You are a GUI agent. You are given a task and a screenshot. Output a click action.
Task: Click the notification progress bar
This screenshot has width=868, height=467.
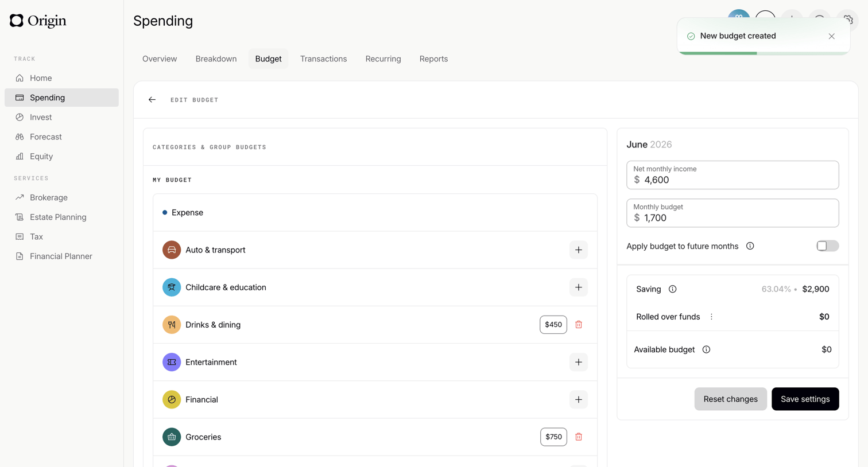[x=764, y=53]
